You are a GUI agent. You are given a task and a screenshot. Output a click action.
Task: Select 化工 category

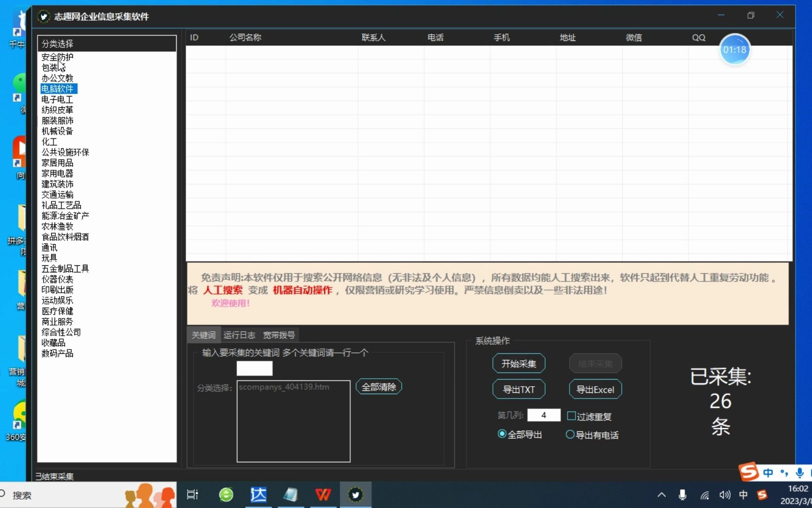click(49, 142)
